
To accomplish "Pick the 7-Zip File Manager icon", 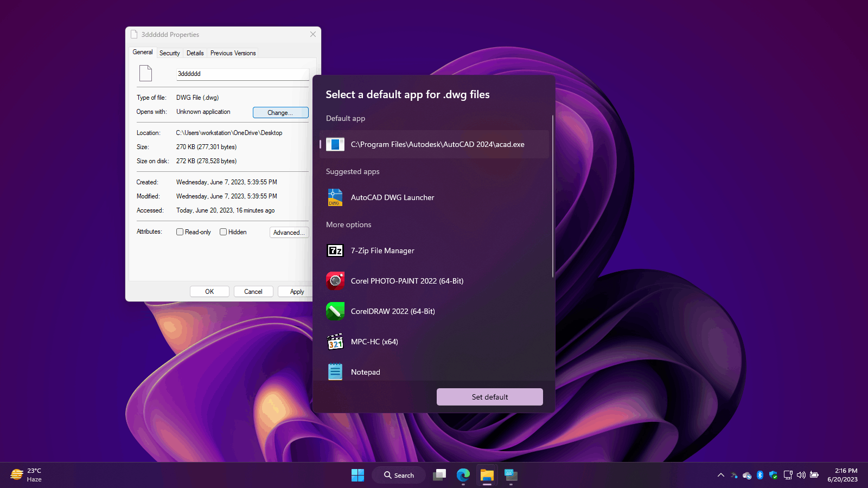I will [x=335, y=251].
